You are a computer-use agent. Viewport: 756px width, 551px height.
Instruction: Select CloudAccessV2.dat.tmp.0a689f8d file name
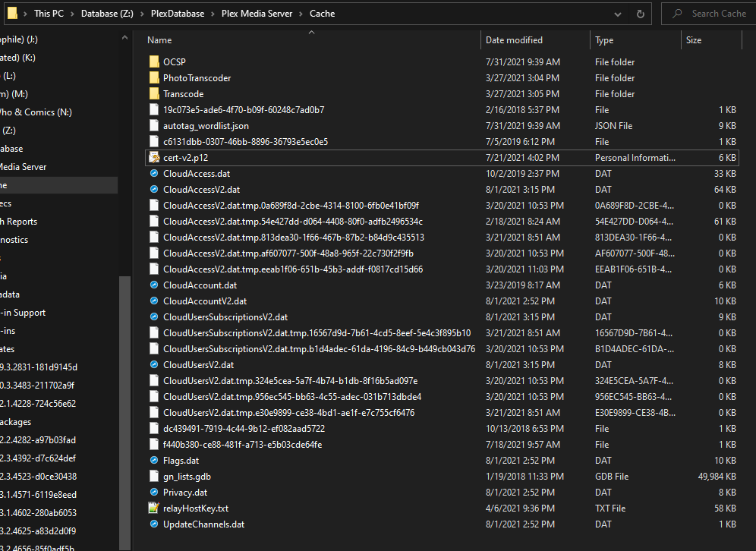point(291,206)
